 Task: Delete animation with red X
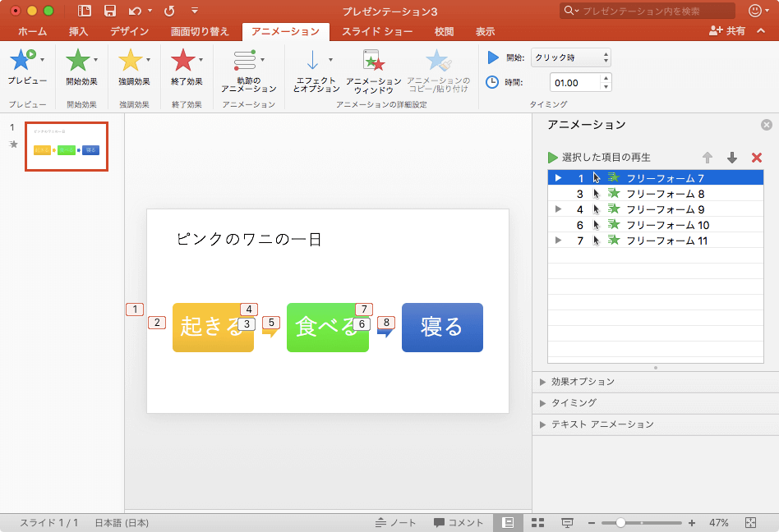click(x=757, y=158)
